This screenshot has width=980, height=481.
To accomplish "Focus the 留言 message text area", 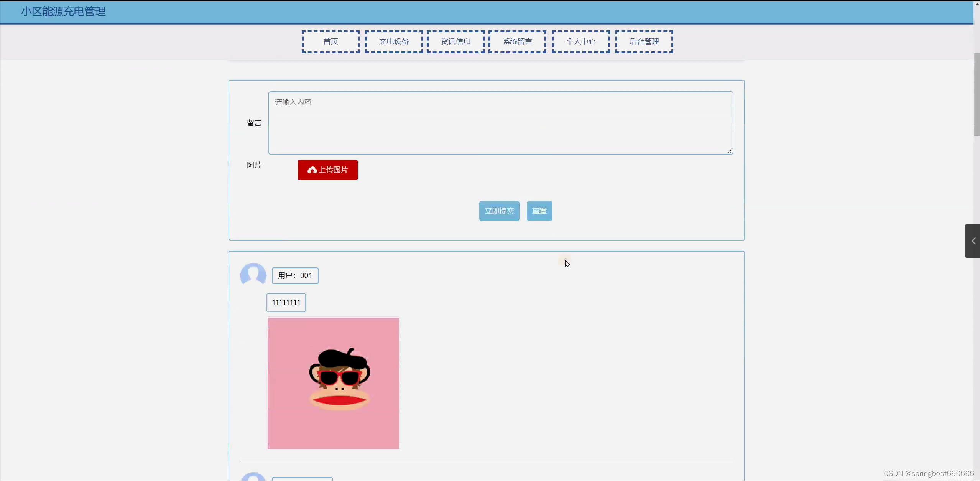I will pyautogui.click(x=500, y=123).
